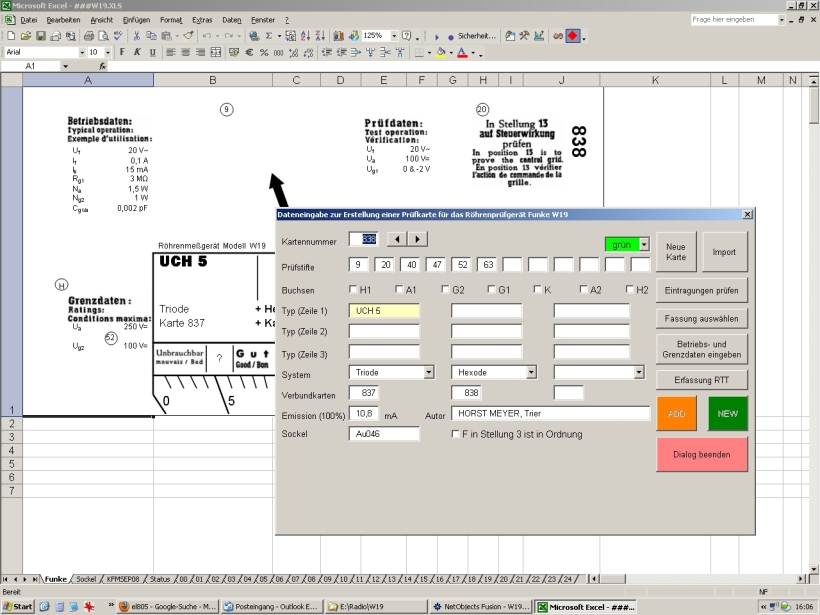Save the workbook with the floppy icon
820x615 pixels.
[x=40, y=36]
